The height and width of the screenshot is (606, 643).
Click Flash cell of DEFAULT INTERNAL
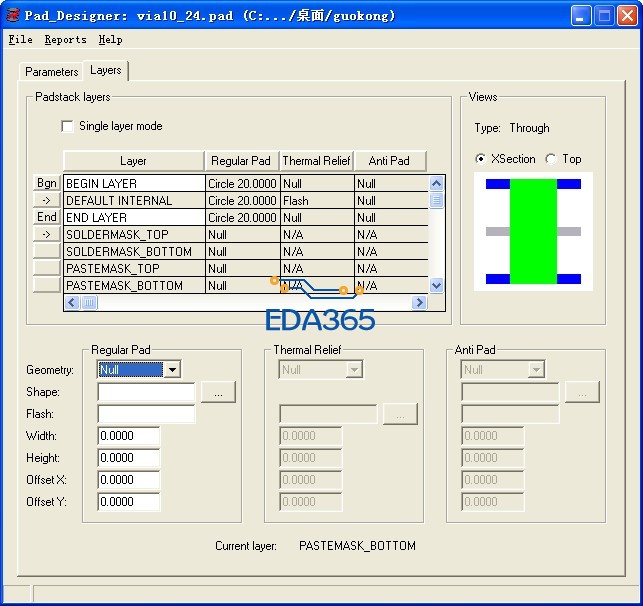(317, 200)
